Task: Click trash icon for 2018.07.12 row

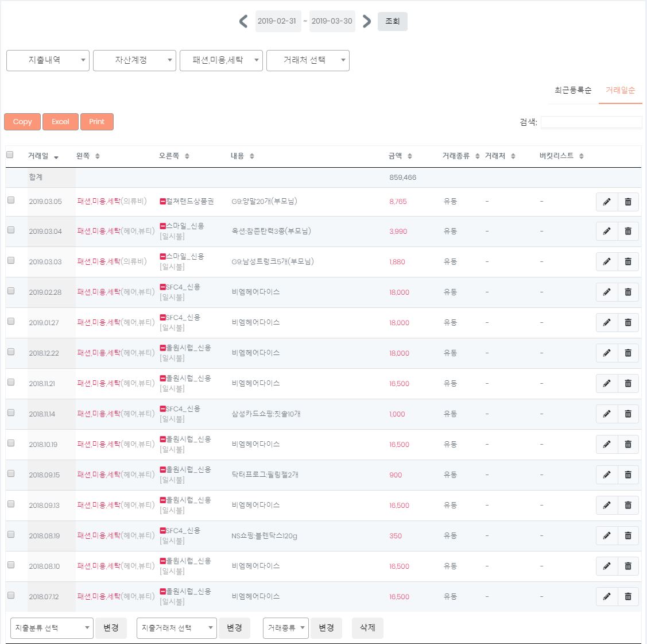Action: [628, 597]
